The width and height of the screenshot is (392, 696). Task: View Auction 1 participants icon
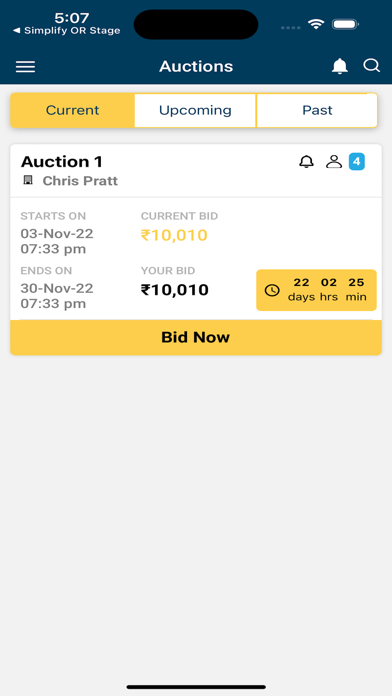click(334, 162)
